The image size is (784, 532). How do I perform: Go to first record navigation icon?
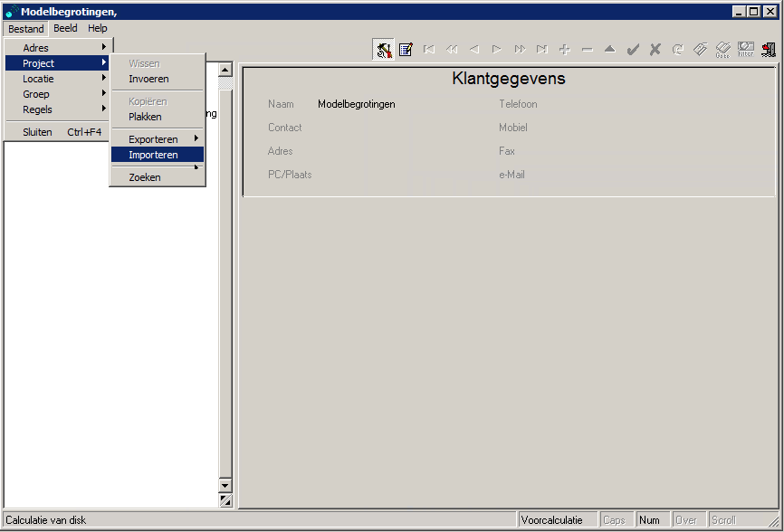click(x=428, y=50)
